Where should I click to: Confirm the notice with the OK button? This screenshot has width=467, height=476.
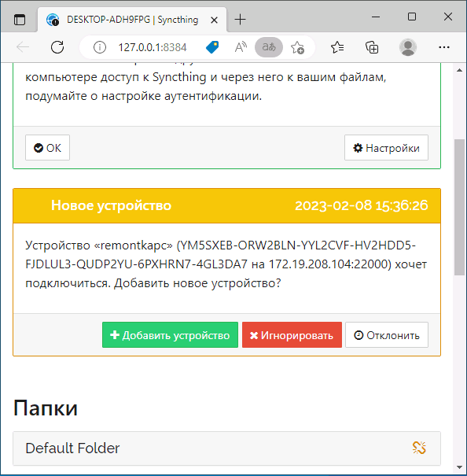47,148
